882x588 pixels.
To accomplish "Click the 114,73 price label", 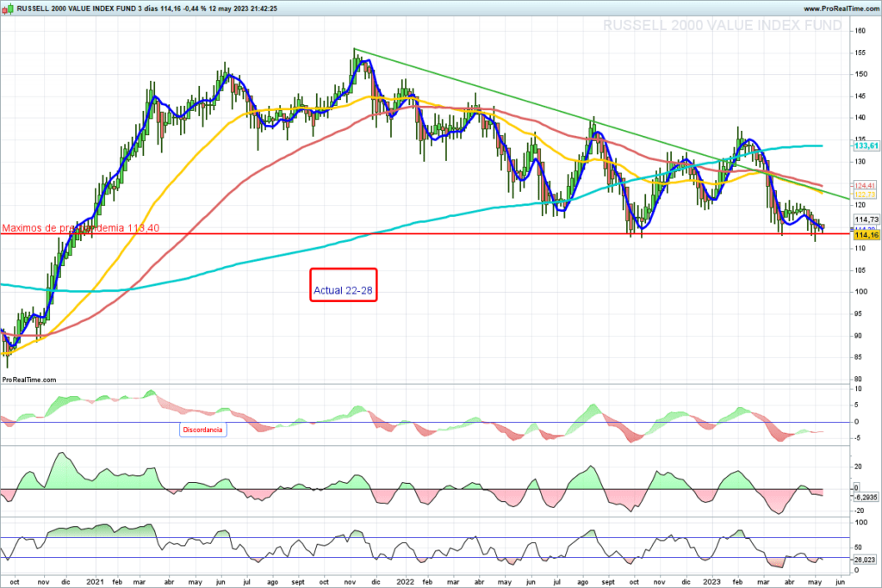I will coord(866,220).
